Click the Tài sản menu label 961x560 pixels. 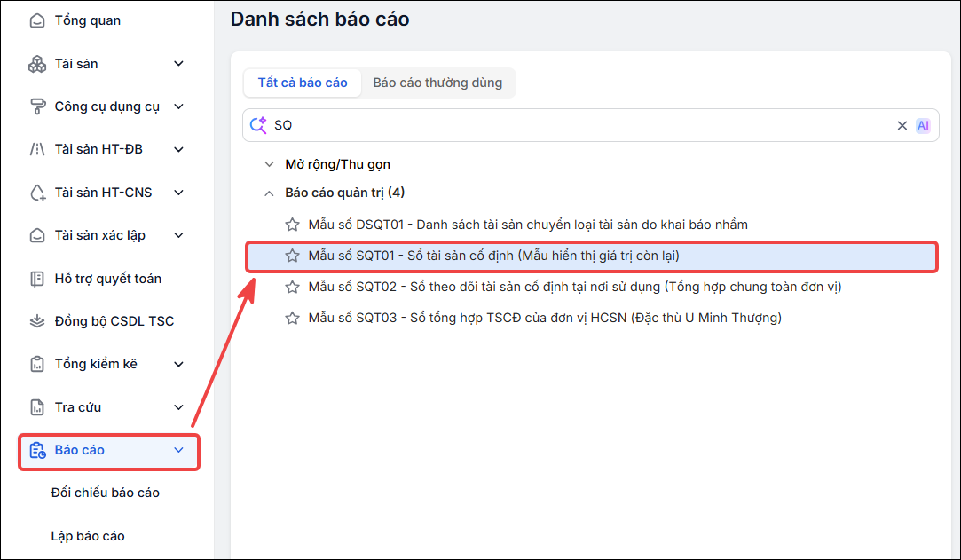(76, 64)
